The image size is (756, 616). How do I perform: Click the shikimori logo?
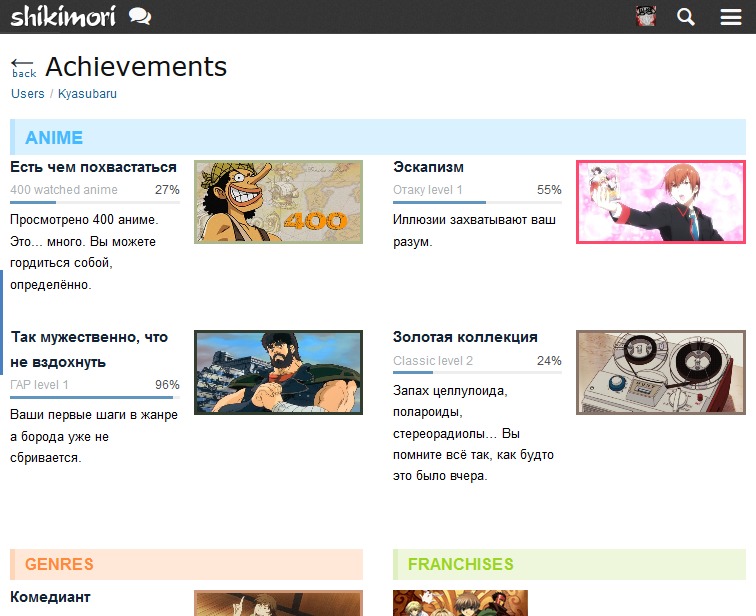point(63,16)
